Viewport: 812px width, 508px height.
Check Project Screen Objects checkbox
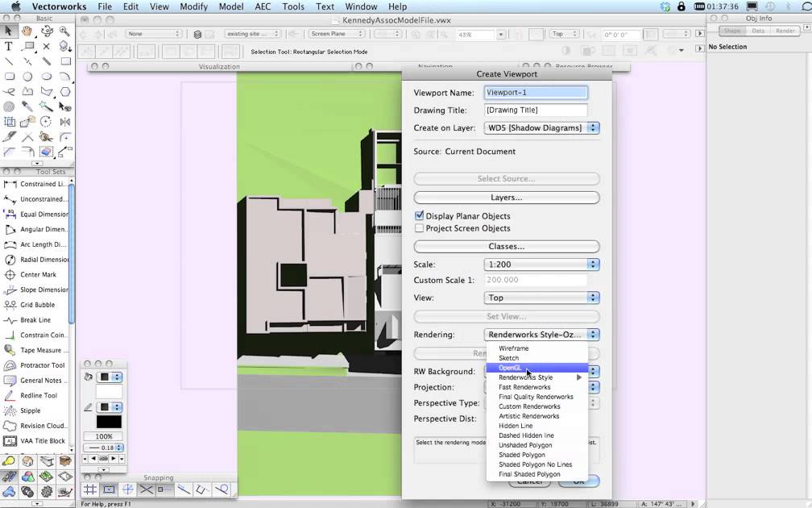coord(420,228)
